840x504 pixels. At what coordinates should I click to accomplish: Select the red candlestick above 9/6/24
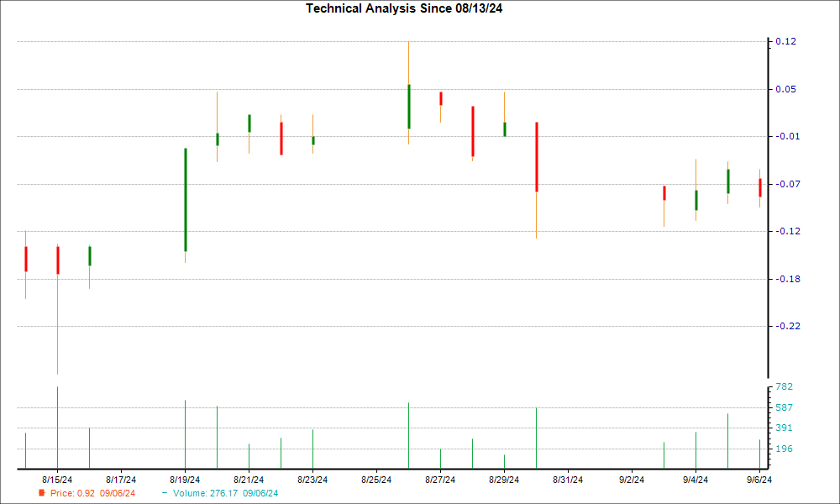click(760, 187)
